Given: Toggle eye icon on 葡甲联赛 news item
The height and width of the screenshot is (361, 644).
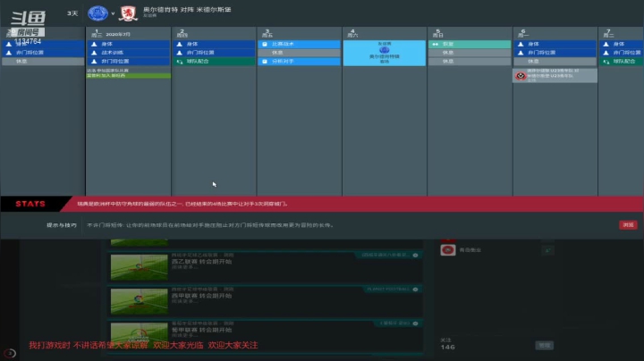Looking at the screenshot, I should coord(415,323).
